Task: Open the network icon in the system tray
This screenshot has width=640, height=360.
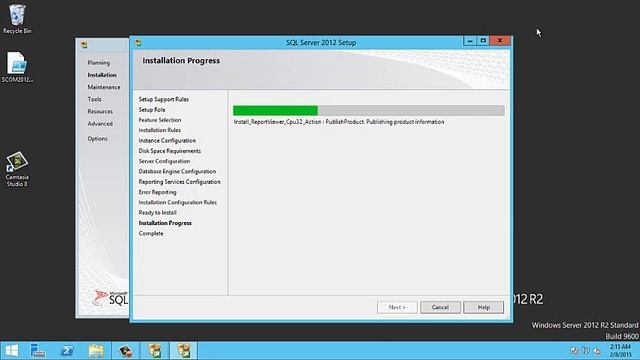Action: [x=585, y=351]
